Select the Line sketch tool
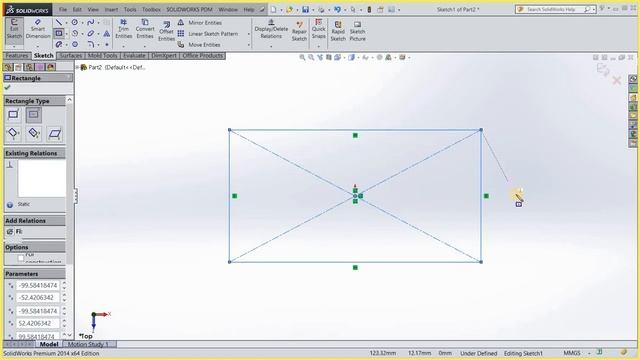Image resolution: width=640 pixels, height=360 pixels. (x=59, y=22)
